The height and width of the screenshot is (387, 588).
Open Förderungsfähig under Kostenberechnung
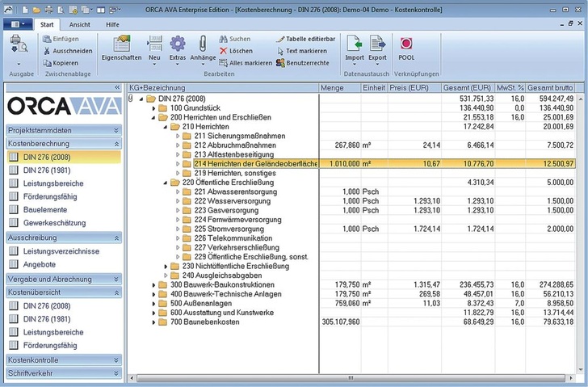50,196
